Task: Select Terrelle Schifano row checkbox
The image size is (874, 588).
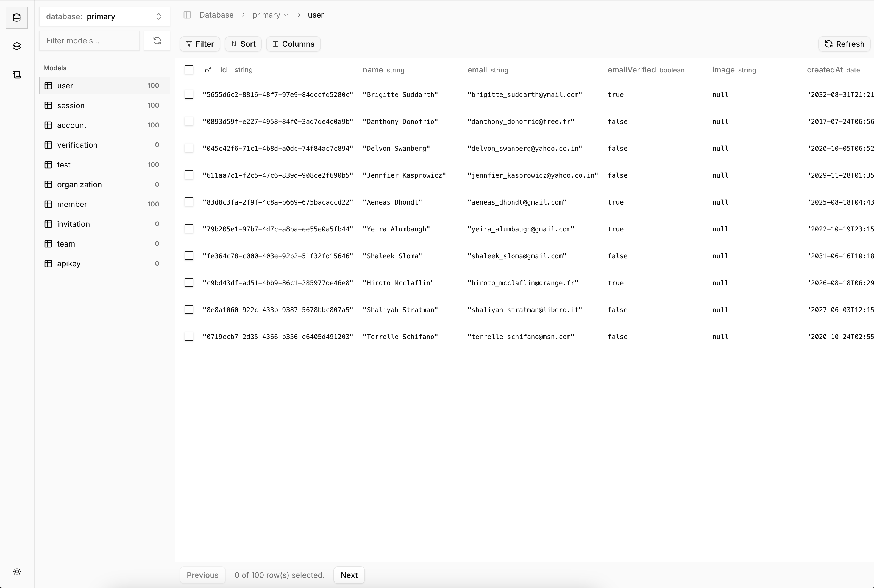Action: (189, 336)
